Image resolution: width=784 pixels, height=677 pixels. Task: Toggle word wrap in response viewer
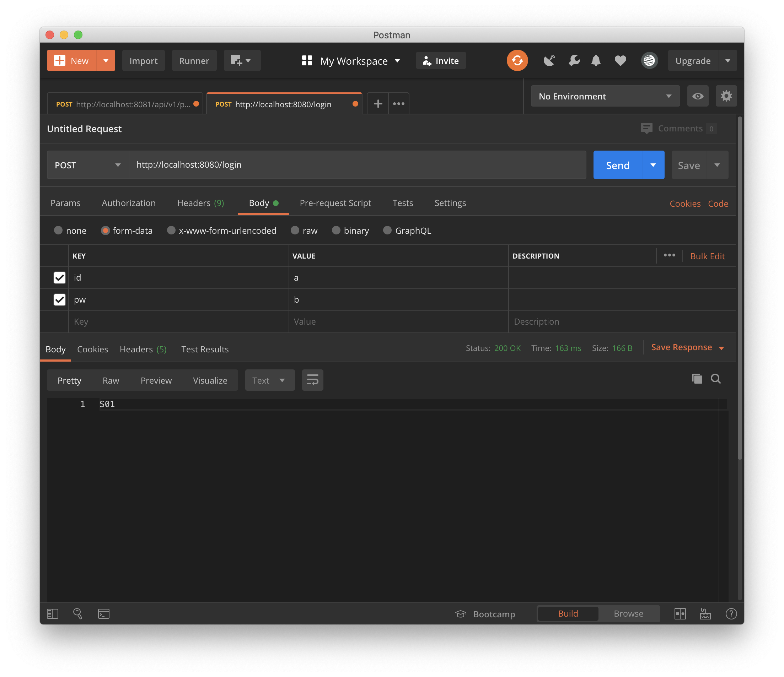point(312,380)
